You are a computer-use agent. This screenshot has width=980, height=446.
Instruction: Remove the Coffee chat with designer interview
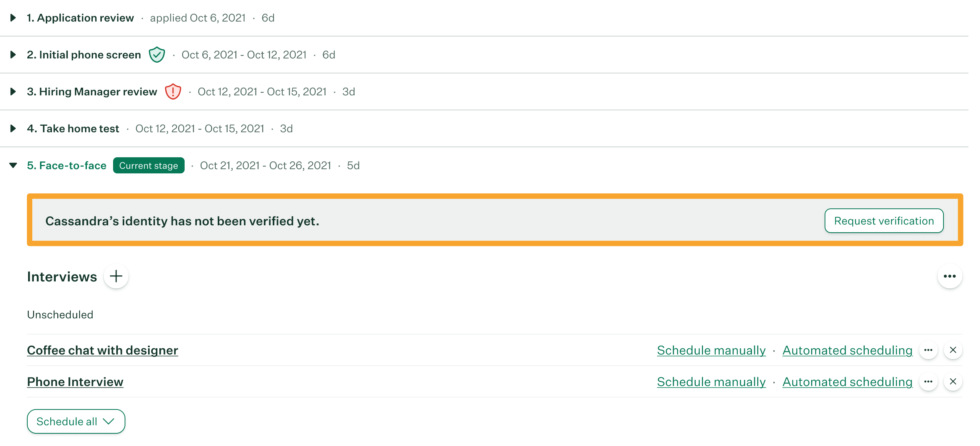[953, 350]
